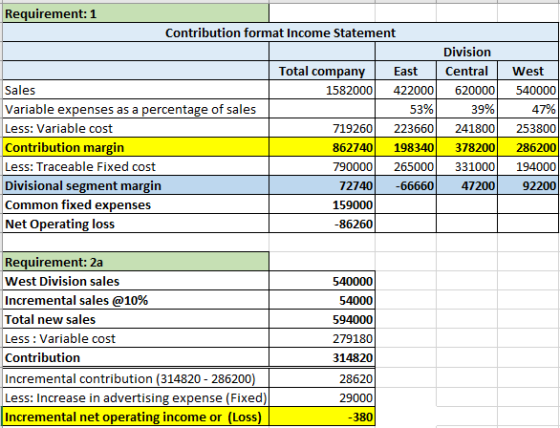Screen dimensions: 560x428
Task: Select common fixed expenses value 159000
Action: click(x=322, y=205)
